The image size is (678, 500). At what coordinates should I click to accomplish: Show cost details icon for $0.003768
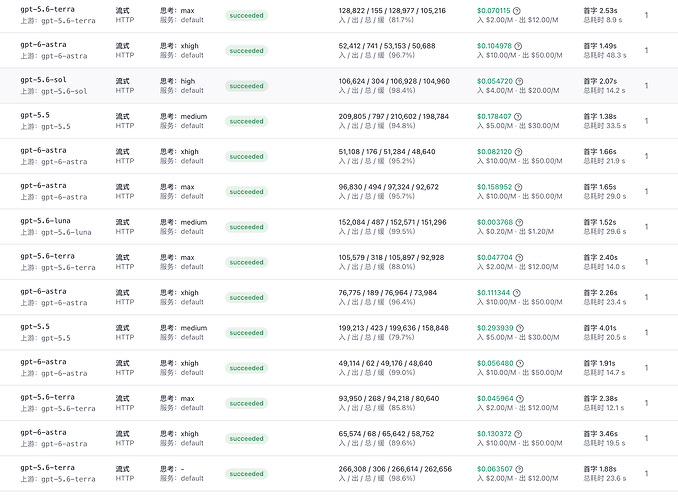point(519,222)
